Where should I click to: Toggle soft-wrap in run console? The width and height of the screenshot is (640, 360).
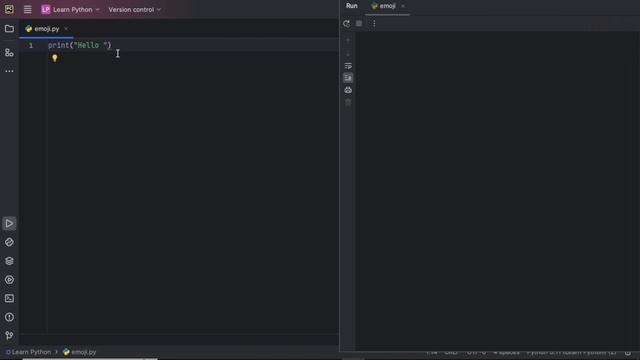[x=348, y=66]
